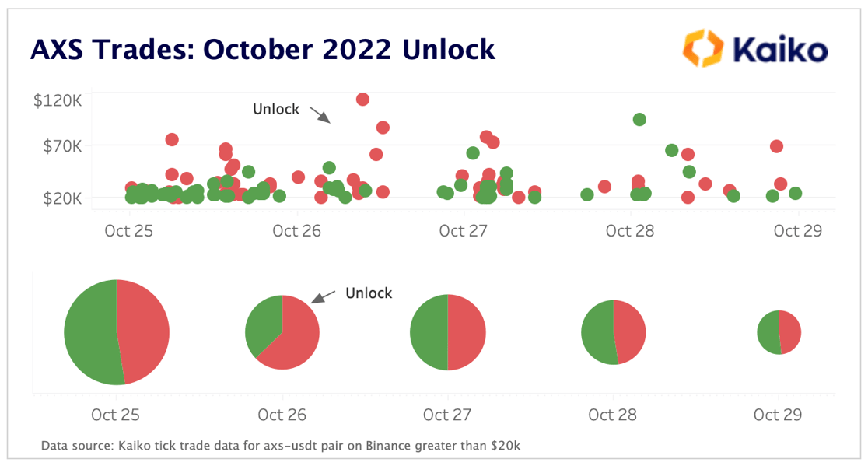The height and width of the screenshot is (466, 868).
Task: Click the Oct 29 label under the smallest pie
Action: [778, 415]
